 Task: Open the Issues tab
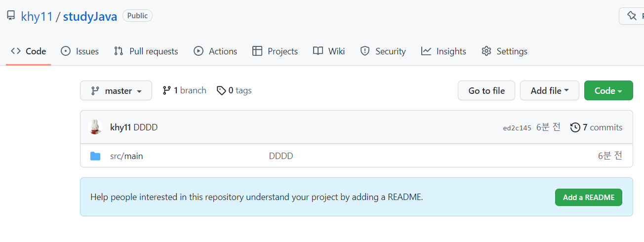80,51
